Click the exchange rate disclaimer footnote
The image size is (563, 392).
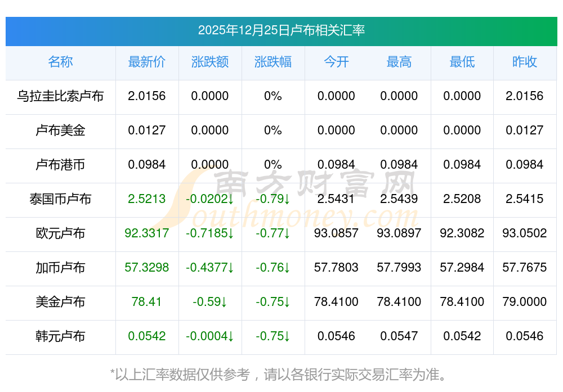(281, 374)
